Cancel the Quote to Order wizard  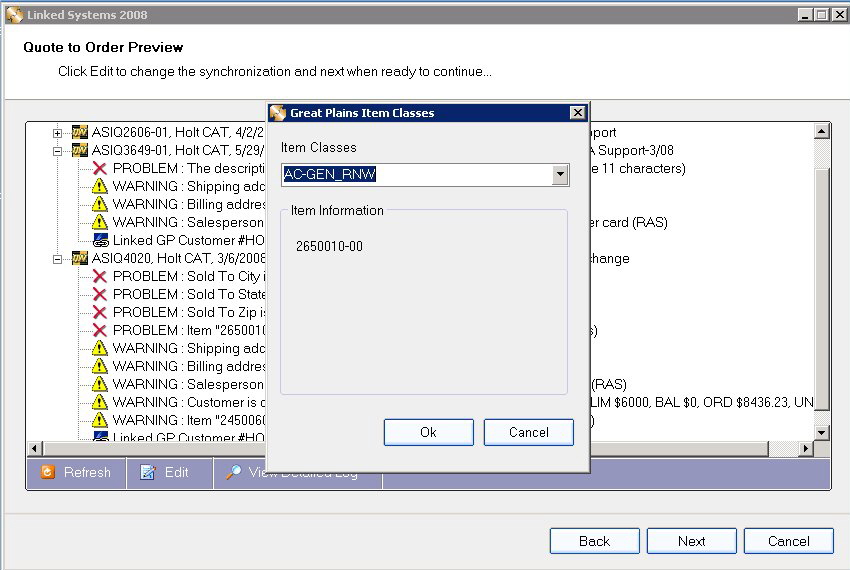tap(789, 541)
